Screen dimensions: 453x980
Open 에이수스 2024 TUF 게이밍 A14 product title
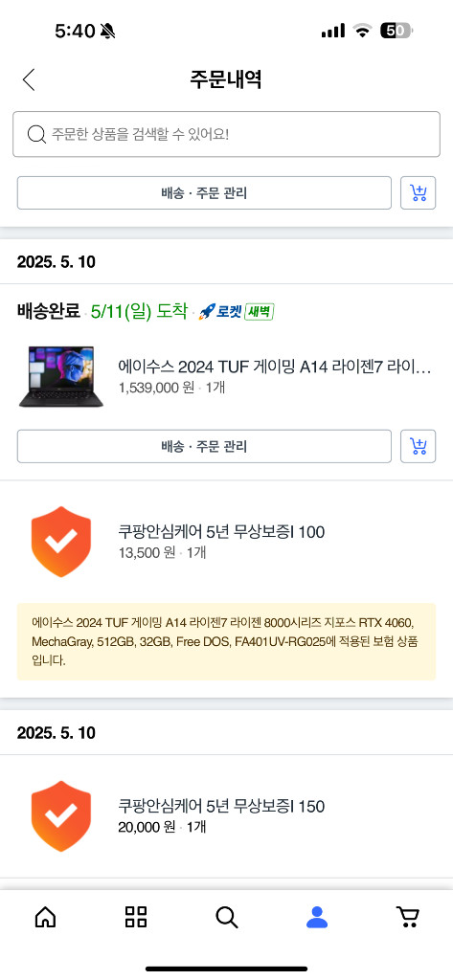pos(275,367)
